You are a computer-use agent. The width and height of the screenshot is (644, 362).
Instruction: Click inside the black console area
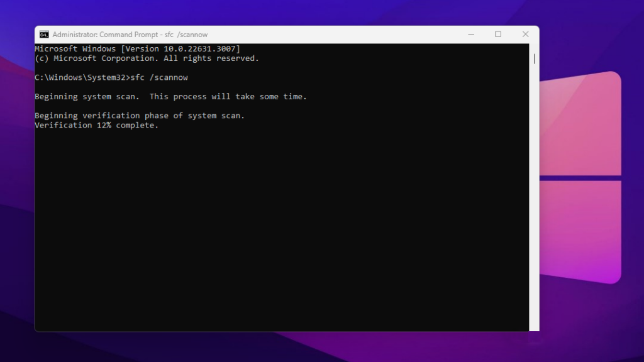(x=283, y=220)
